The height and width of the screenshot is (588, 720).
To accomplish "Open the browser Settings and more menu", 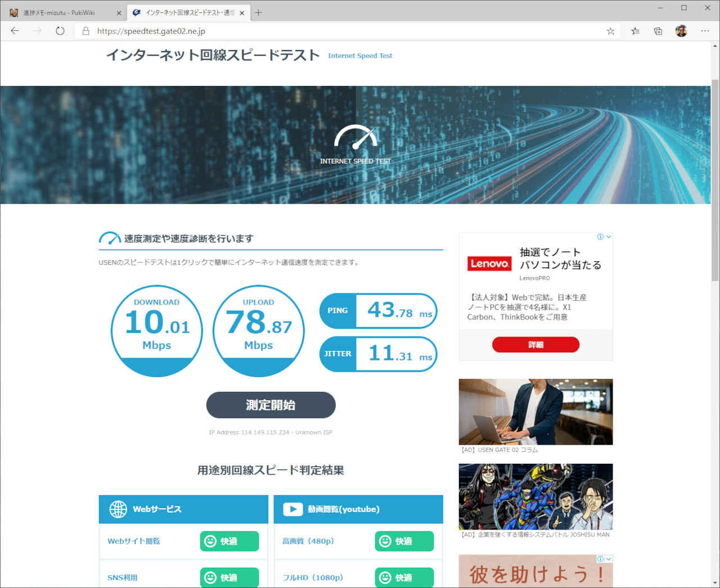I will pos(705,31).
